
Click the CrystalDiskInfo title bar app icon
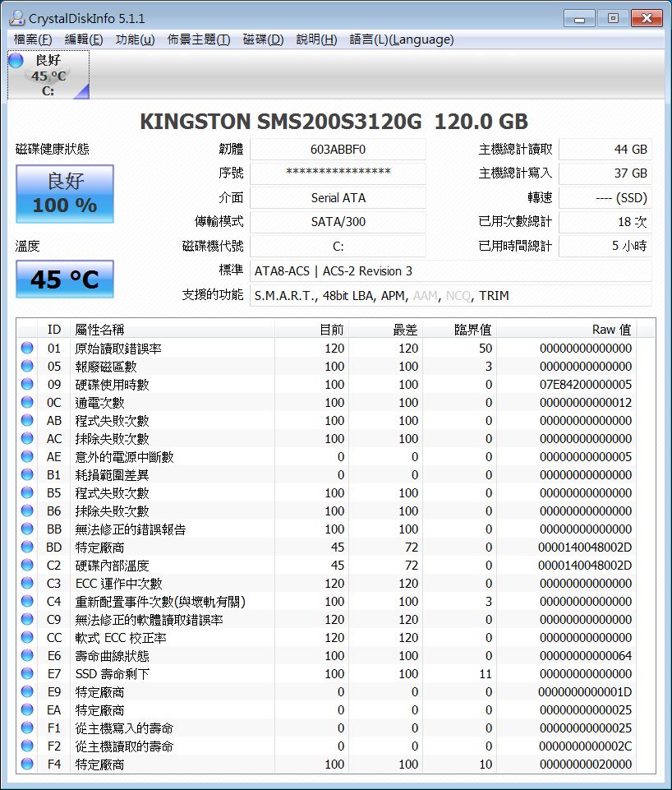[x=16, y=17]
